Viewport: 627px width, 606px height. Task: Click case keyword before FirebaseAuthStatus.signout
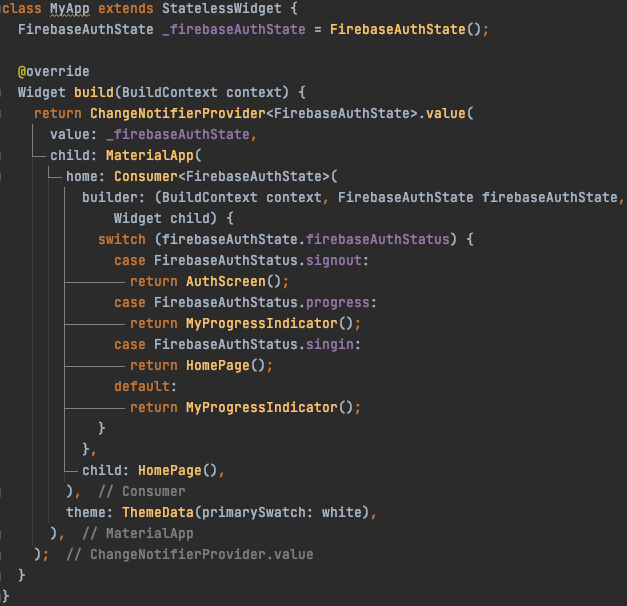click(x=130, y=261)
